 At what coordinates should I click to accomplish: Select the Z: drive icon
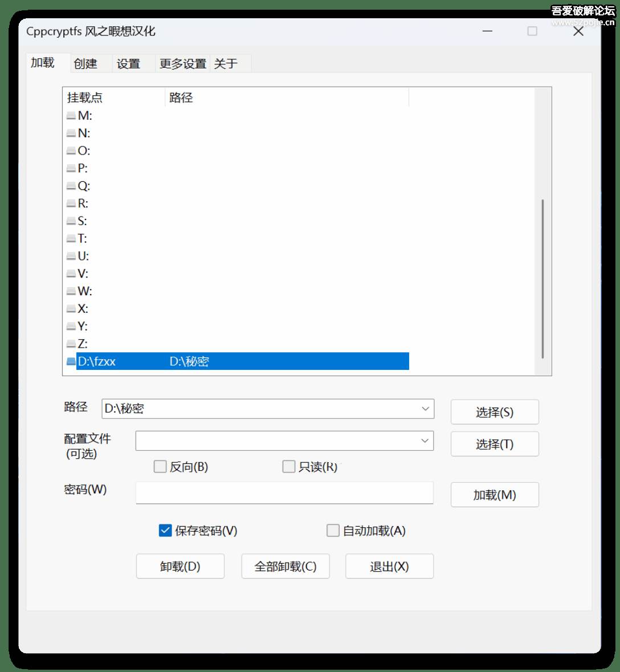coord(71,344)
